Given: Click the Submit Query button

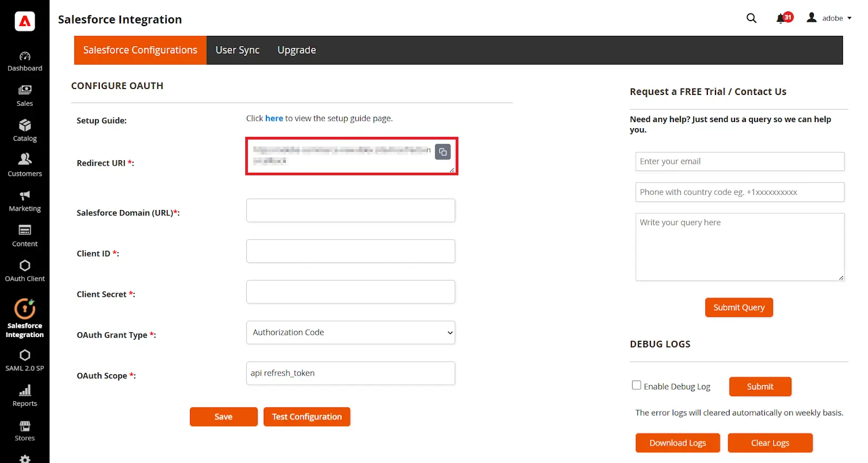Looking at the screenshot, I should point(739,307).
